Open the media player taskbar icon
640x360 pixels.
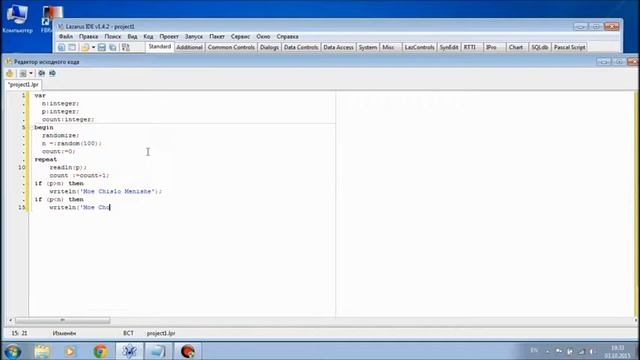pos(70,351)
